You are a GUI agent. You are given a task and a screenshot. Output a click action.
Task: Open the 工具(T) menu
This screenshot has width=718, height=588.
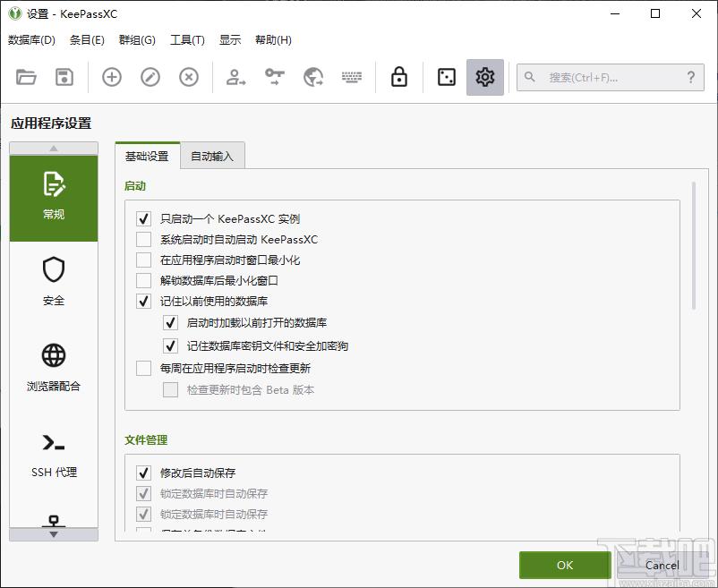[x=187, y=40]
